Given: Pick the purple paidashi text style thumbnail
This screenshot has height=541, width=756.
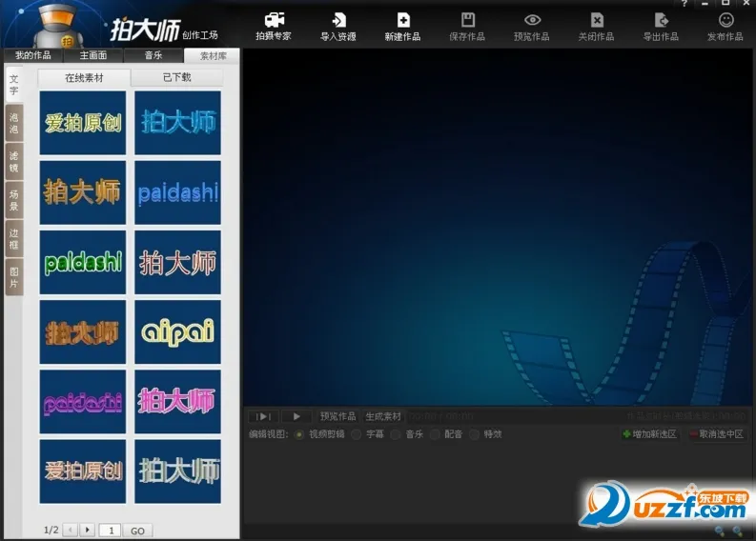Looking at the screenshot, I should click(x=82, y=402).
